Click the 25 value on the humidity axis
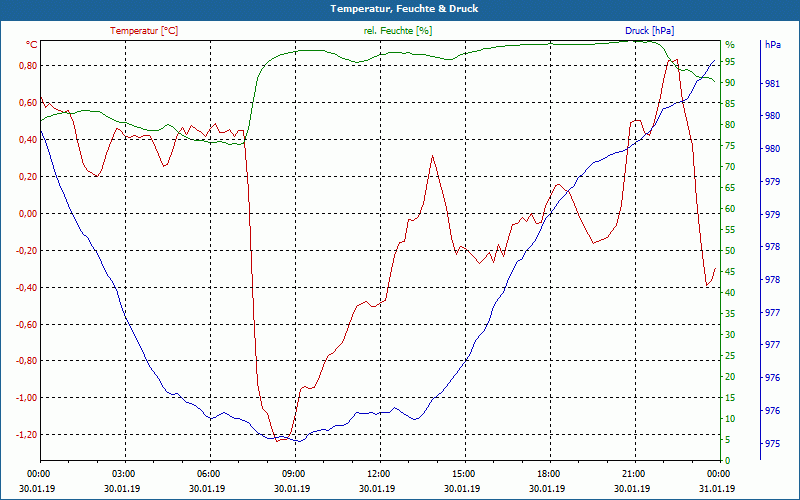The width and height of the screenshot is (800, 500). pos(730,356)
